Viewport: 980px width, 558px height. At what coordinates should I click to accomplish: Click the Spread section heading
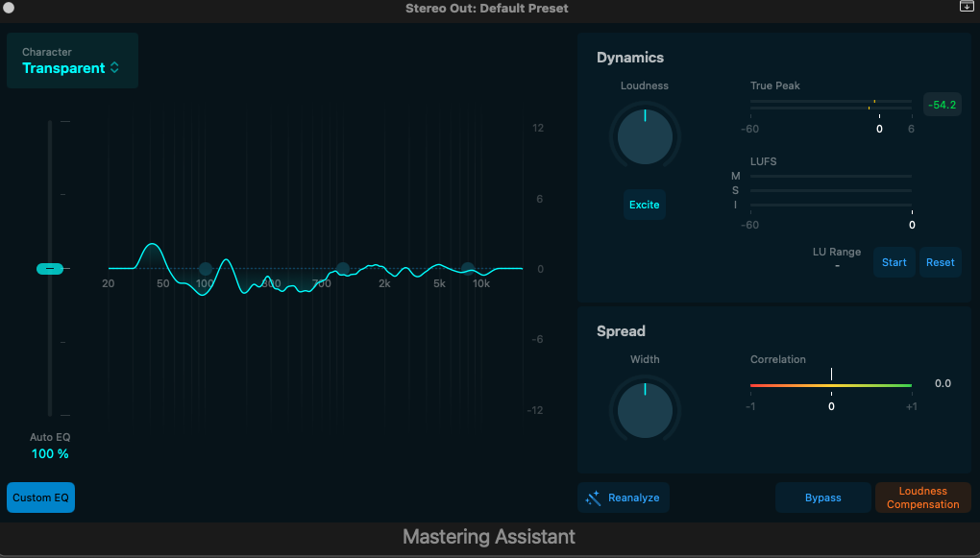click(621, 331)
